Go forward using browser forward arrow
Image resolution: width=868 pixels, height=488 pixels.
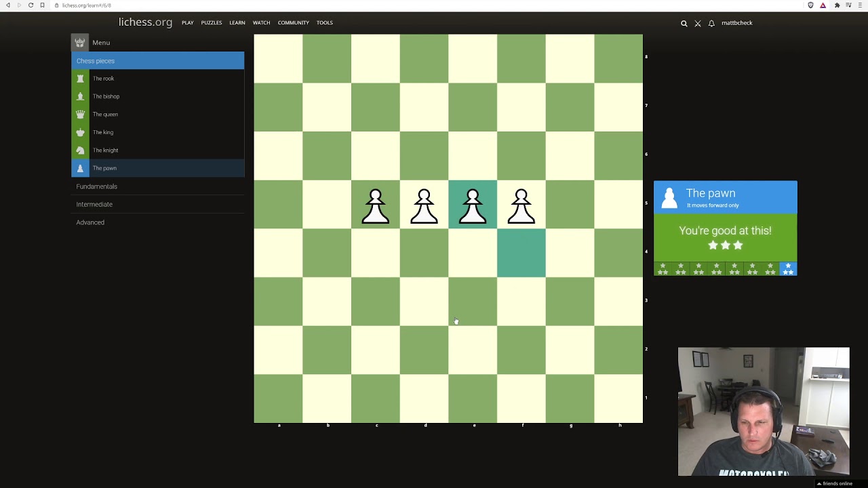(x=19, y=5)
